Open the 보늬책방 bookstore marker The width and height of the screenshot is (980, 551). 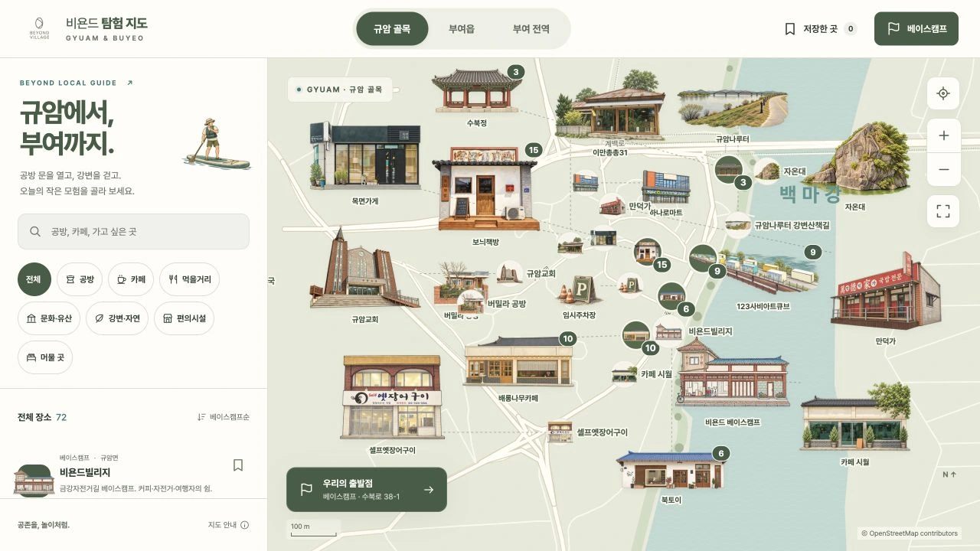pos(485,188)
